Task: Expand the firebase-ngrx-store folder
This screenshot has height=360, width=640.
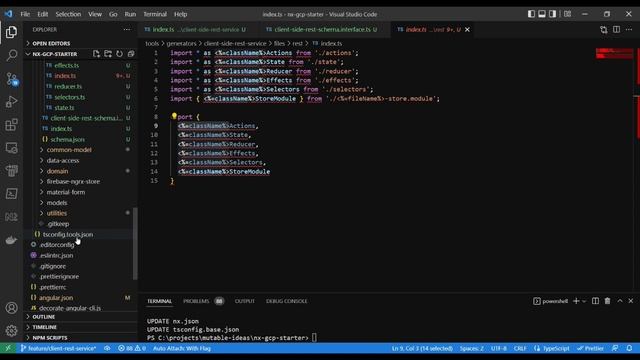Action: 73,181
